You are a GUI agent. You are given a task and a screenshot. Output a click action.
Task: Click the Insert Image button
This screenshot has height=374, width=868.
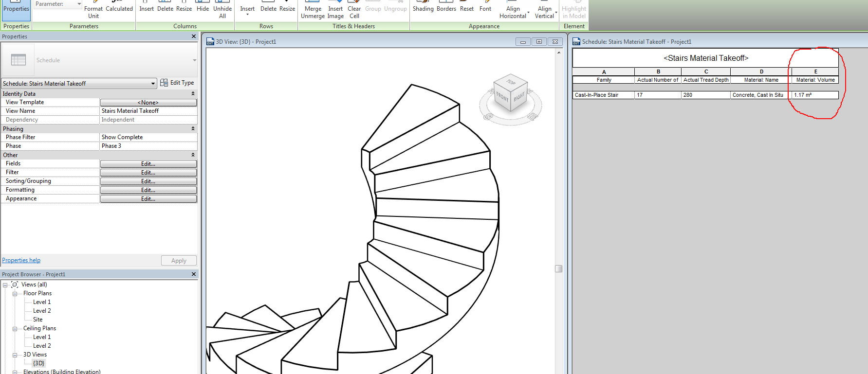pos(335,10)
